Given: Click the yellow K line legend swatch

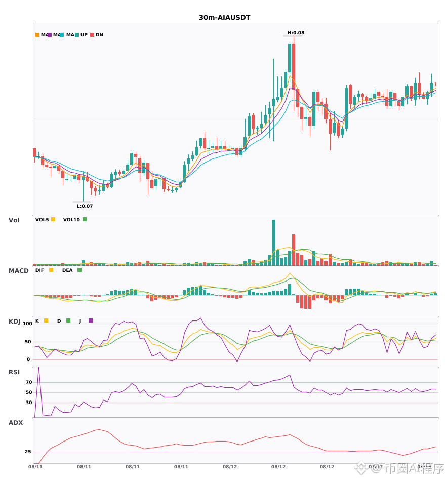Looking at the screenshot, I should 46,320.
